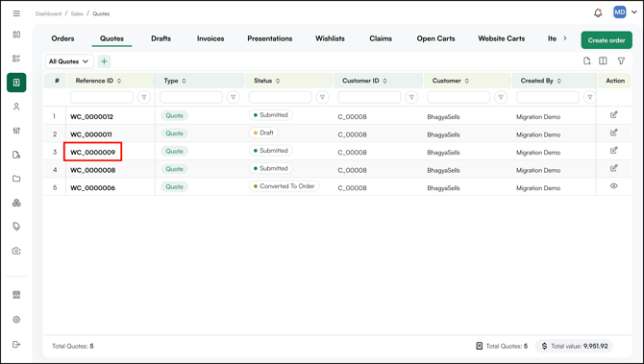The height and width of the screenshot is (364, 644).
Task: Open the storefront icon in sidebar
Action: click(16, 295)
